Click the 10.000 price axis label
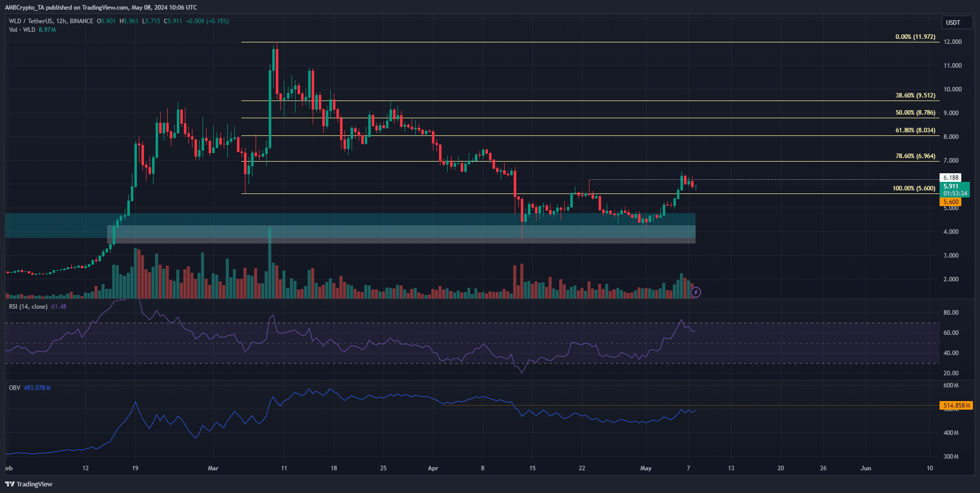Viewport: 980px width, 493px height. 953,89
